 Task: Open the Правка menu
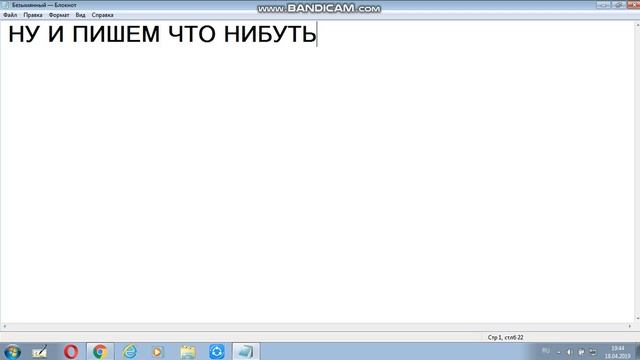tap(33, 15)
